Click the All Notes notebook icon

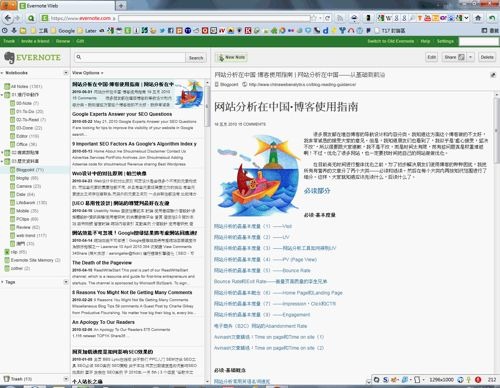click(x=7, y=86)
